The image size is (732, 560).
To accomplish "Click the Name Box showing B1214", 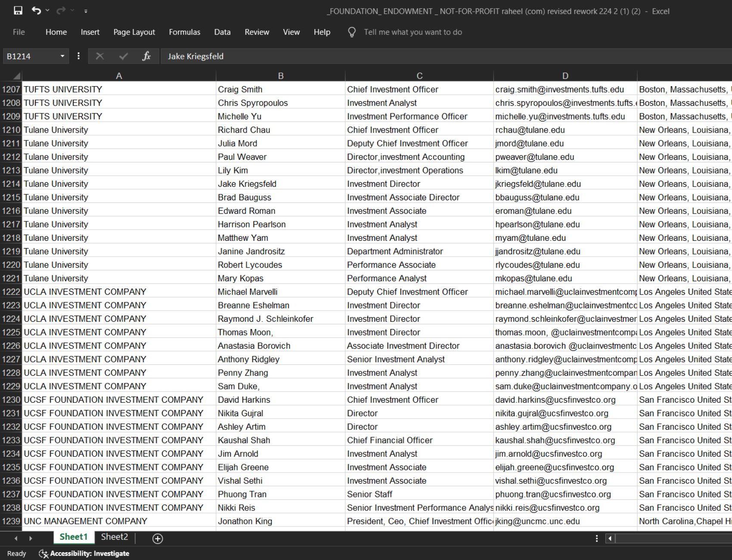I will (30, 56).
